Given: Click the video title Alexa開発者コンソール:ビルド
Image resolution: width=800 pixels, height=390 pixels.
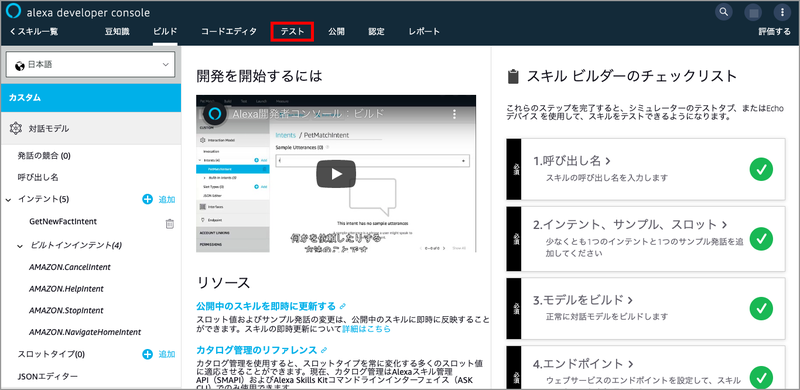Looking at the screenshot, I should 308,114.
